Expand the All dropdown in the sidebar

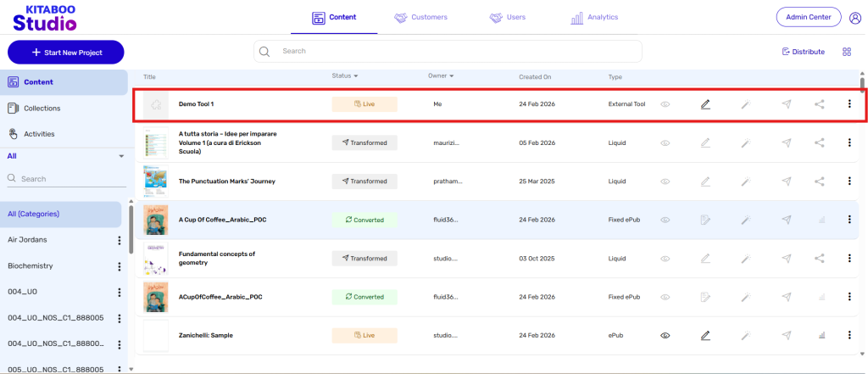(121, 156)
